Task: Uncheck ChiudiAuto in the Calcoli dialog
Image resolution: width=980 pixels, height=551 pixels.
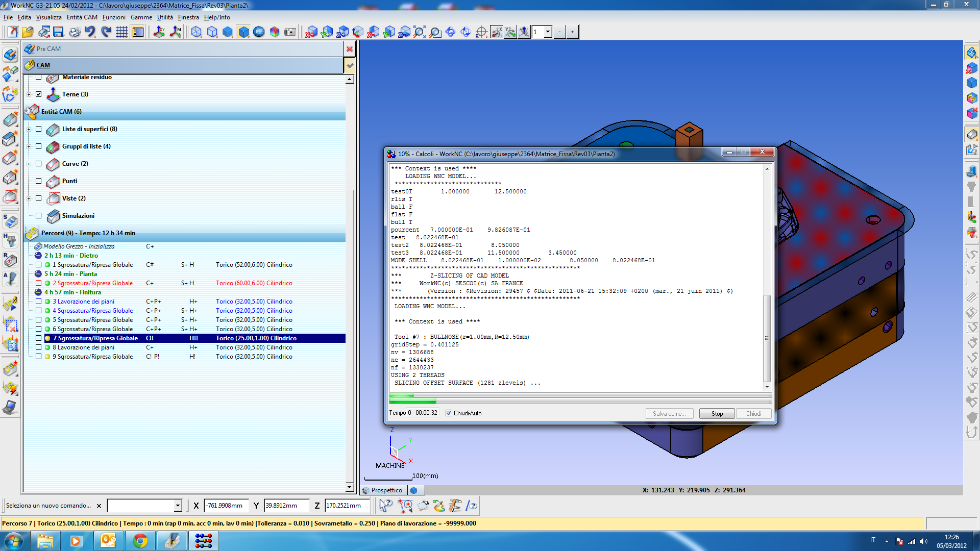Action: tap(449, 413)
